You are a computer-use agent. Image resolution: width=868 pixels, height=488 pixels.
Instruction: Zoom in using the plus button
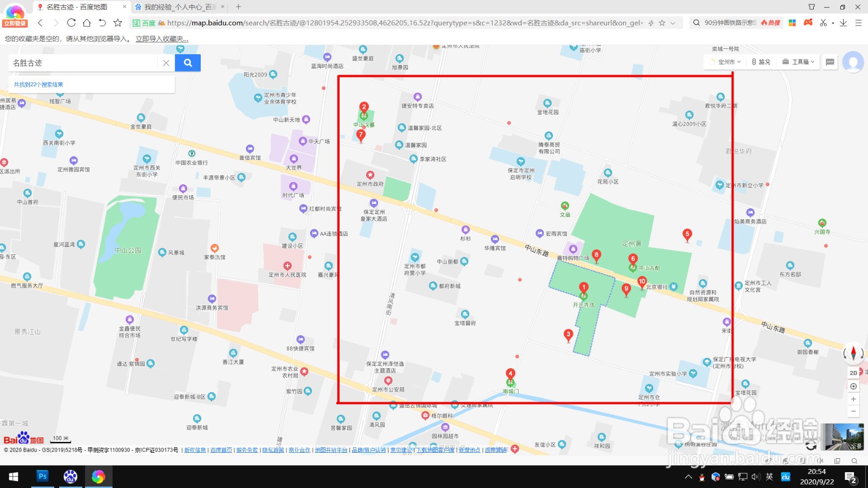[853, 399]
